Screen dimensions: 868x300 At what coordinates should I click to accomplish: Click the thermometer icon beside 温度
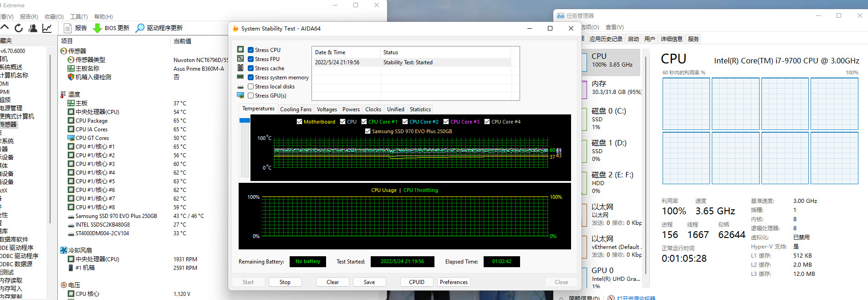63,94
